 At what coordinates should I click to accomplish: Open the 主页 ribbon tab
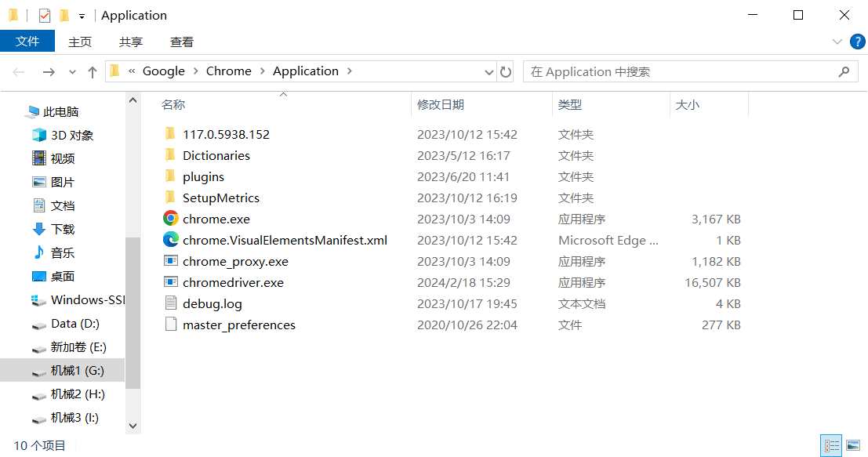(x=80, y=42)
